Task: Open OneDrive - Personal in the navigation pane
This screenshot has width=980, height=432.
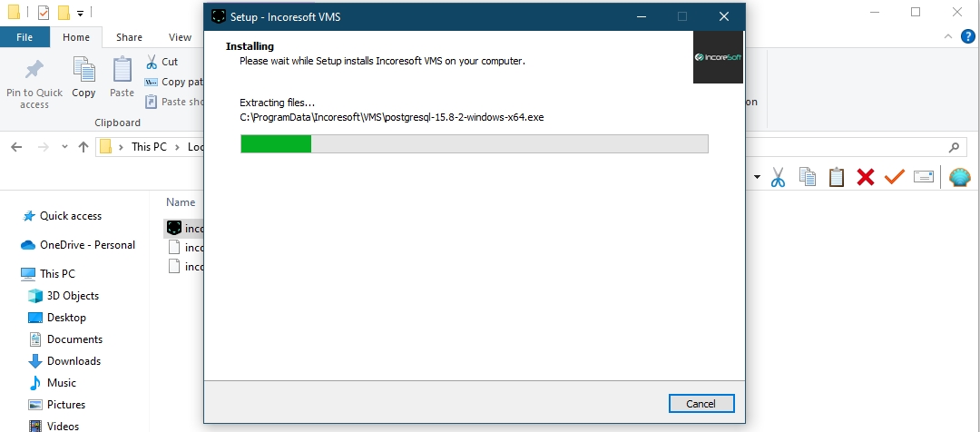Action: pos(78,244)
